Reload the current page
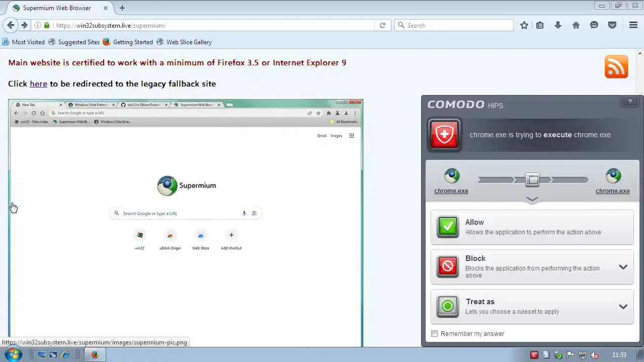Image resolution: width=644 pixels, height=362 pixels. coord(382,25)
